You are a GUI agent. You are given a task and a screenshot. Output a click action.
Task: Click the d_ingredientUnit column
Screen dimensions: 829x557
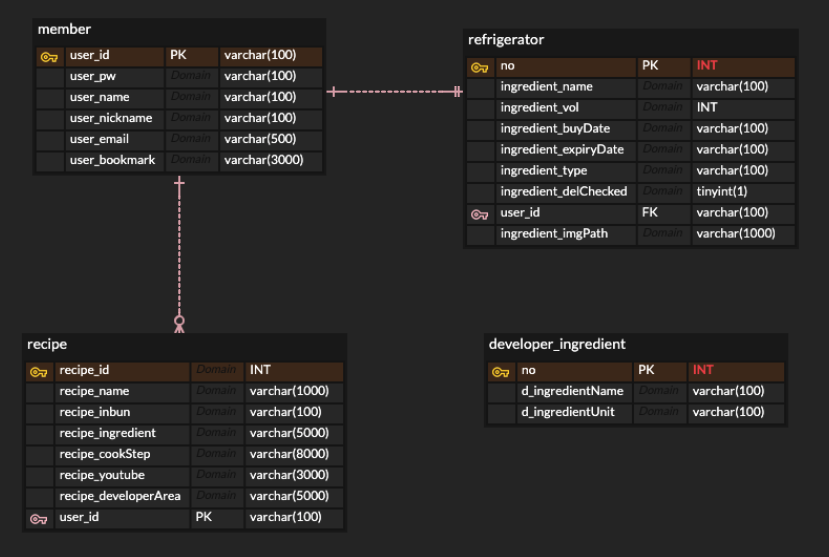[568, 412]
